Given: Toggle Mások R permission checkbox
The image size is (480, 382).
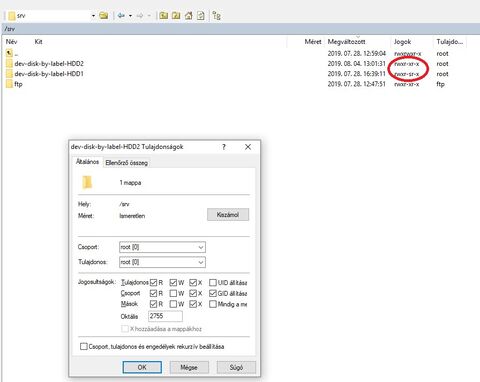Looking at the screenshot, I should 153,304.
